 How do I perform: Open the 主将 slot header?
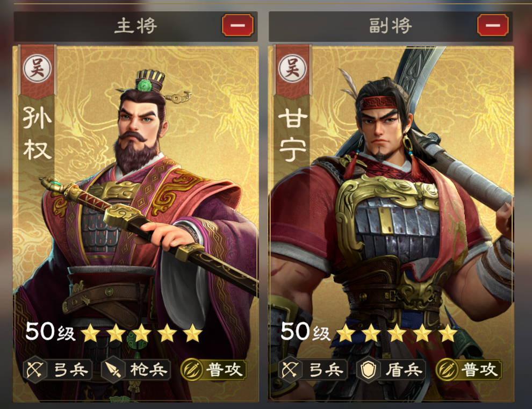(135, 26)
